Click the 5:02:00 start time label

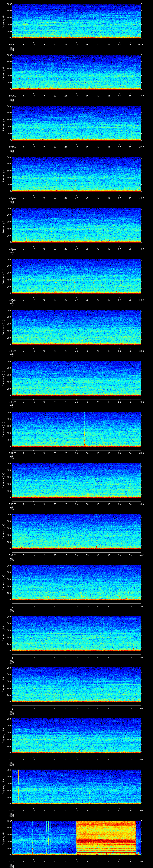[x=12, y=198]
